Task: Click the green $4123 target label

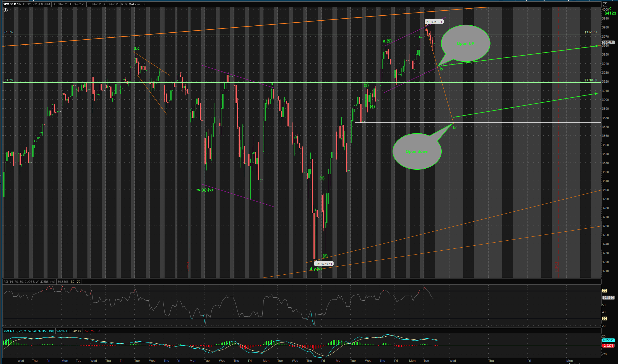Action: tap(610, 13)
